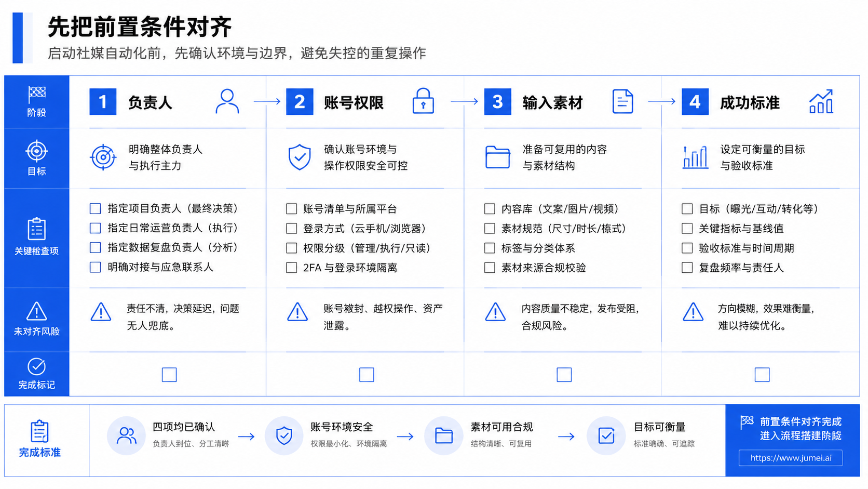
Task: Check 验收标准与时间周期
Action: tap(687, 248)
